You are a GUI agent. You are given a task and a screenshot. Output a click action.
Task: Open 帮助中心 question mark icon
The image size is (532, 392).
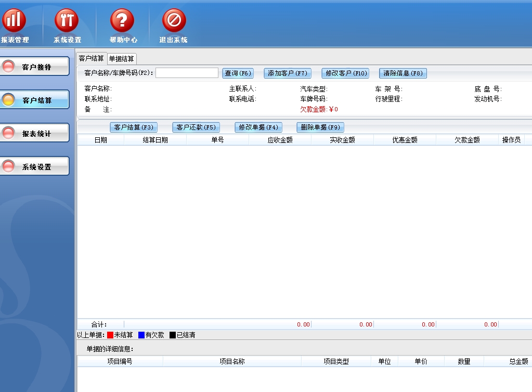pyautogui.click(x=122, y=21)
